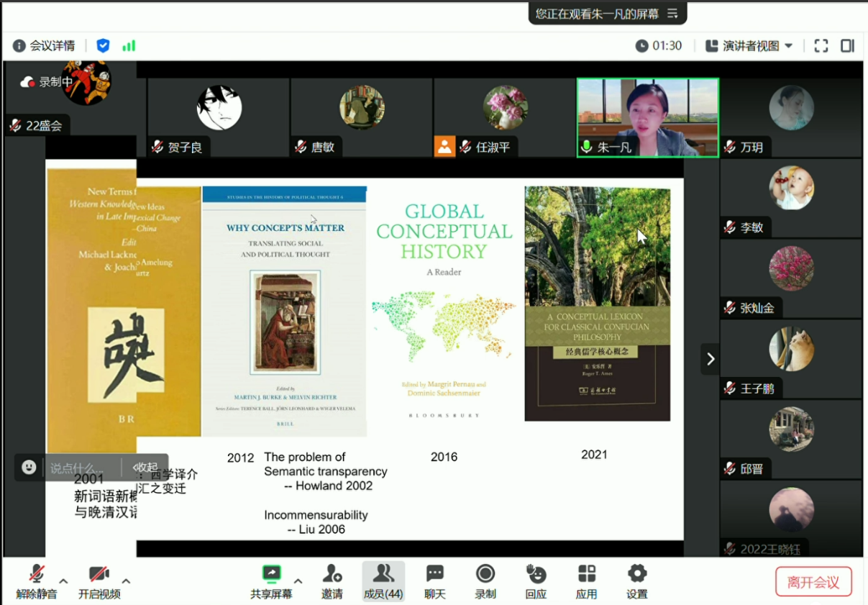Viewport: 868px width, 605px height.
Task: Unmute the microphone with 解除静音
Action: pyautogui.click(x=37, y=582)
